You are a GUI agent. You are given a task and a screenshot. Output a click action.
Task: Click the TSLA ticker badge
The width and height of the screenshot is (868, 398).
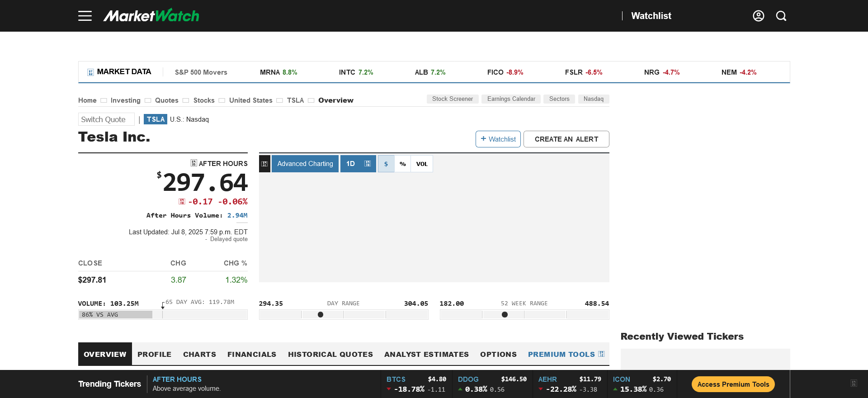(156, 119)
